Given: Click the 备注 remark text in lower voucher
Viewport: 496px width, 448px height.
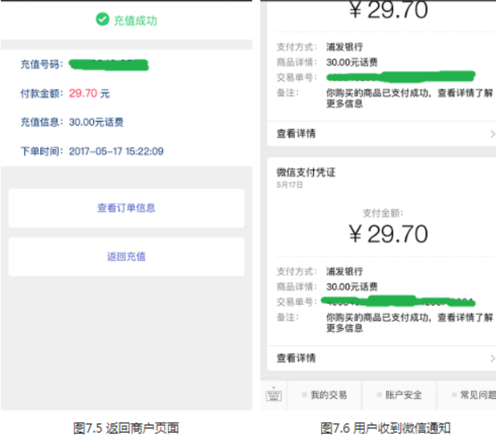Looking at the screenshot, I should click(410, 323).
